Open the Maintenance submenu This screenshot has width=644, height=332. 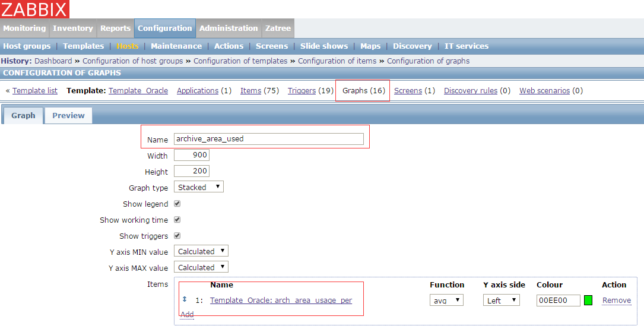click(176, 46)
